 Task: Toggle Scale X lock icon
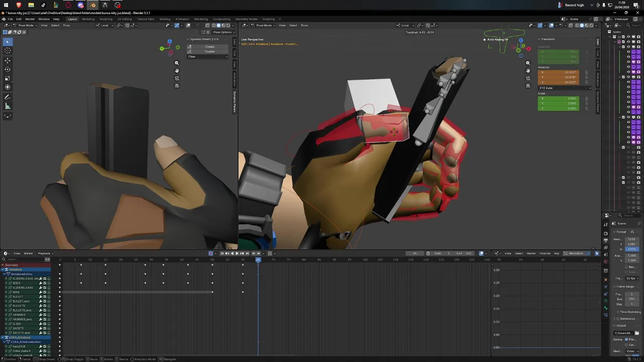pos(587,99)
